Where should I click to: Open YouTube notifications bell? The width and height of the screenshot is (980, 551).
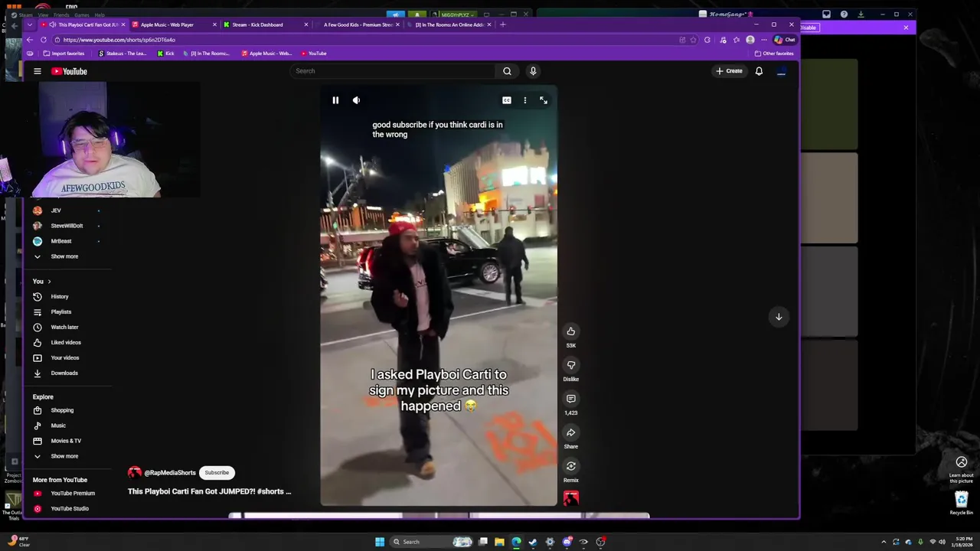[759, 71]
